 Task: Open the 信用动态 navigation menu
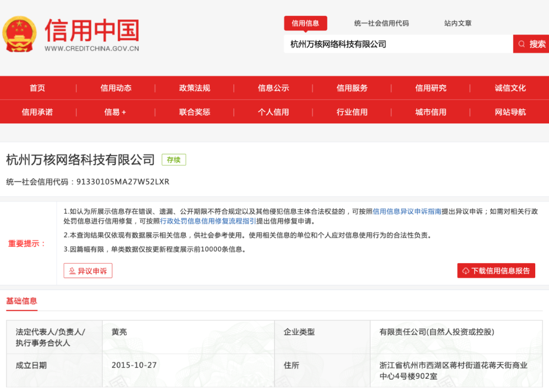[x=115, y=87]
